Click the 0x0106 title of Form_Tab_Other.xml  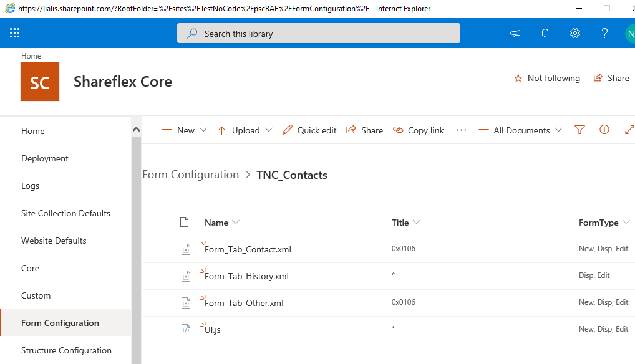click(404, 302)
